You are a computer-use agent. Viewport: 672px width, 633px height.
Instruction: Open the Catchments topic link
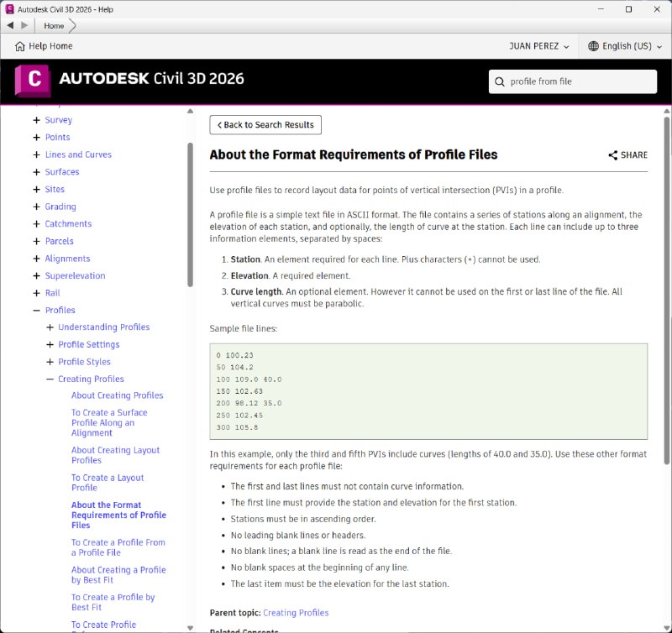pyautogui.click(x=68, y=224)
